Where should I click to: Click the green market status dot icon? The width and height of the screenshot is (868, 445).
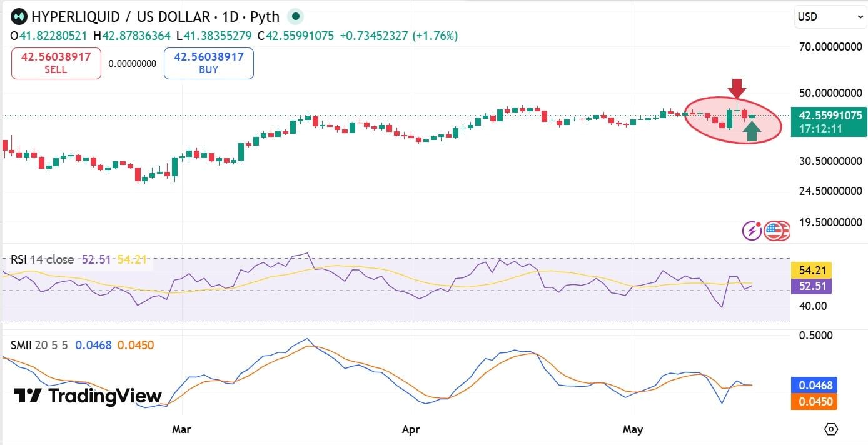coord(296,16)
